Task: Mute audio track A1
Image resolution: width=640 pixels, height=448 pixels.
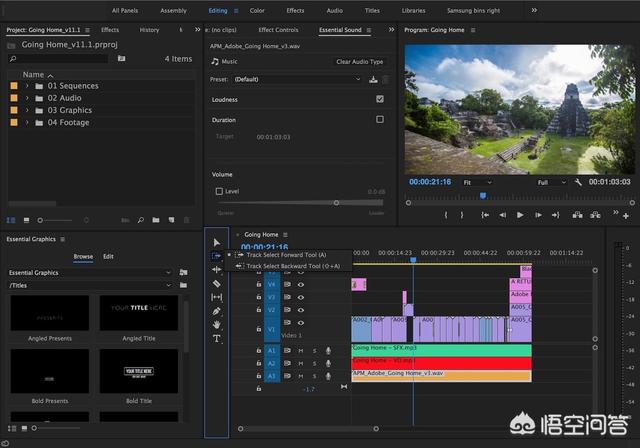Action: (x=301, y=350)
